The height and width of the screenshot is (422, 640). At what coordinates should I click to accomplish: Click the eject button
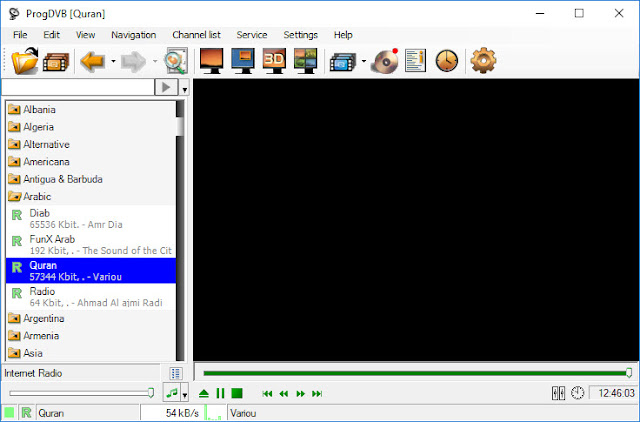click(x=204, y=393)
